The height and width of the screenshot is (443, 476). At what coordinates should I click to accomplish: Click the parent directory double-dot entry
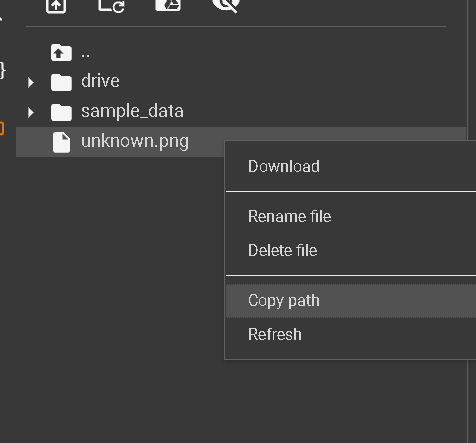click(x=85, y=55)
